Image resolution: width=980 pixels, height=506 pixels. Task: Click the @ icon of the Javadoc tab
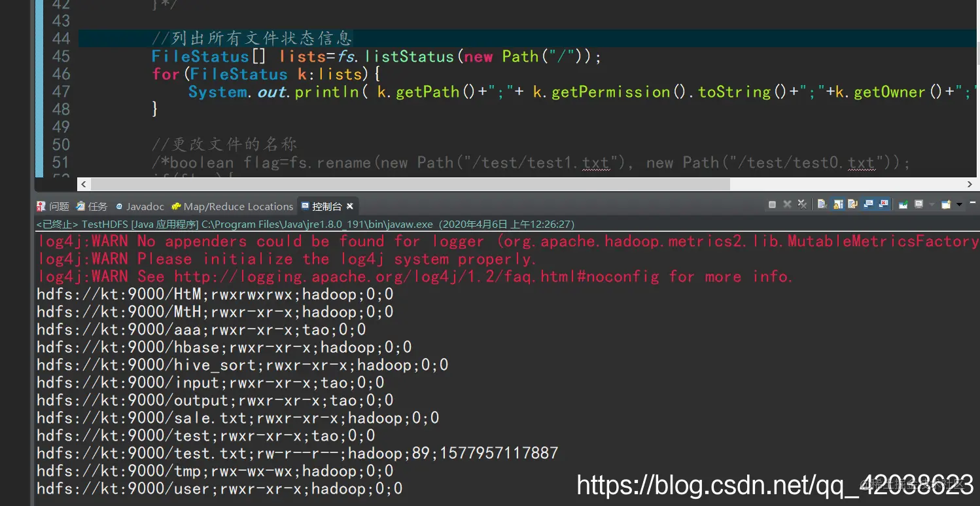[x=119, y=206]
